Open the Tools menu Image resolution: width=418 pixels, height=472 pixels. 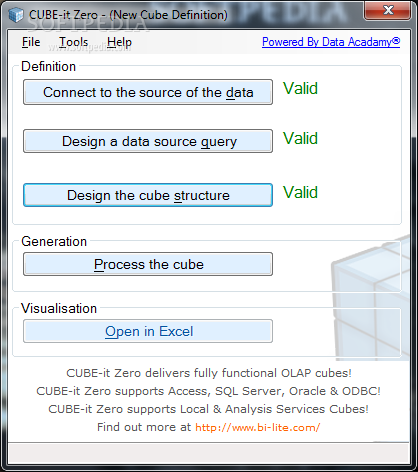(73, 42)
